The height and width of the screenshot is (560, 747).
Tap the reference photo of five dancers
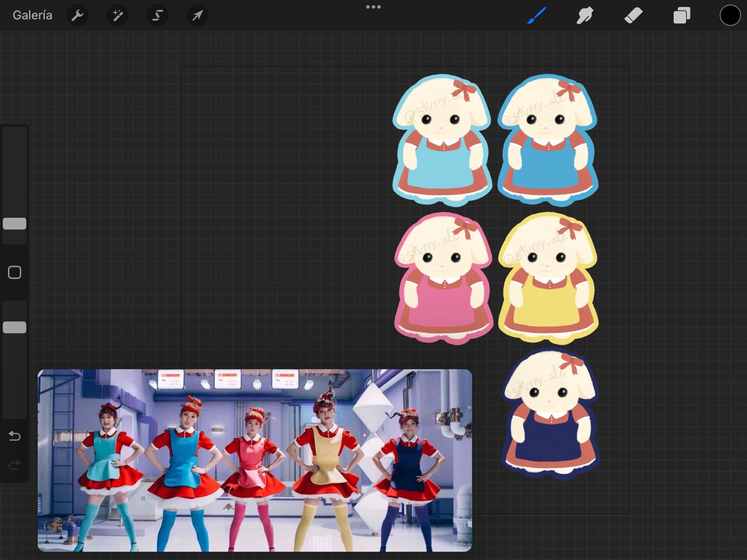pyautogui.click(x=255, y=460)
